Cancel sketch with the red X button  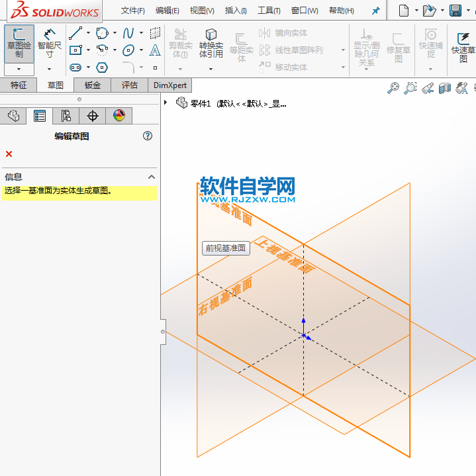point(9,154)
